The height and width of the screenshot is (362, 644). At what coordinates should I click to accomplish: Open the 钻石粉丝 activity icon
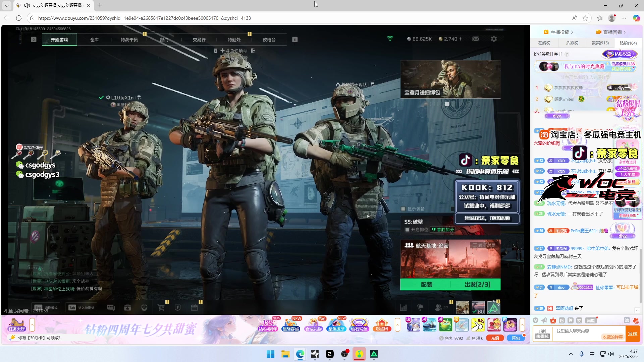point(359,325)
